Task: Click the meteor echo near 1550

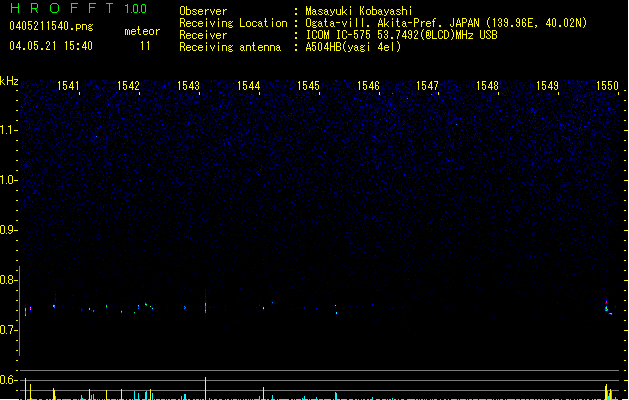Action: pos(608,308)
